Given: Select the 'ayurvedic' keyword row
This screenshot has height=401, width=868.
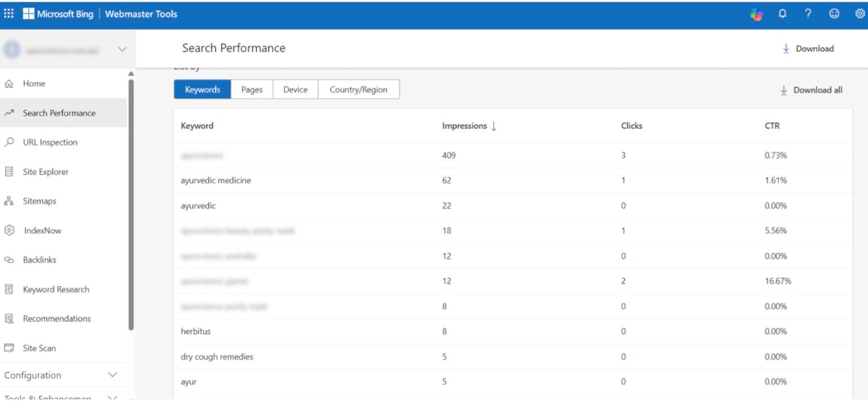Looking at the screenshot, I should [513, 206].
